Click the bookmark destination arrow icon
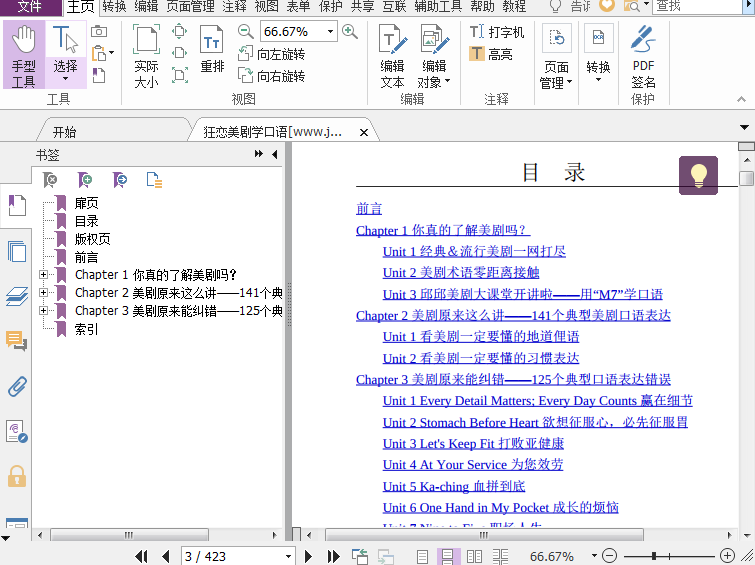This screenshot has height=565, width=755. (120, 180)
